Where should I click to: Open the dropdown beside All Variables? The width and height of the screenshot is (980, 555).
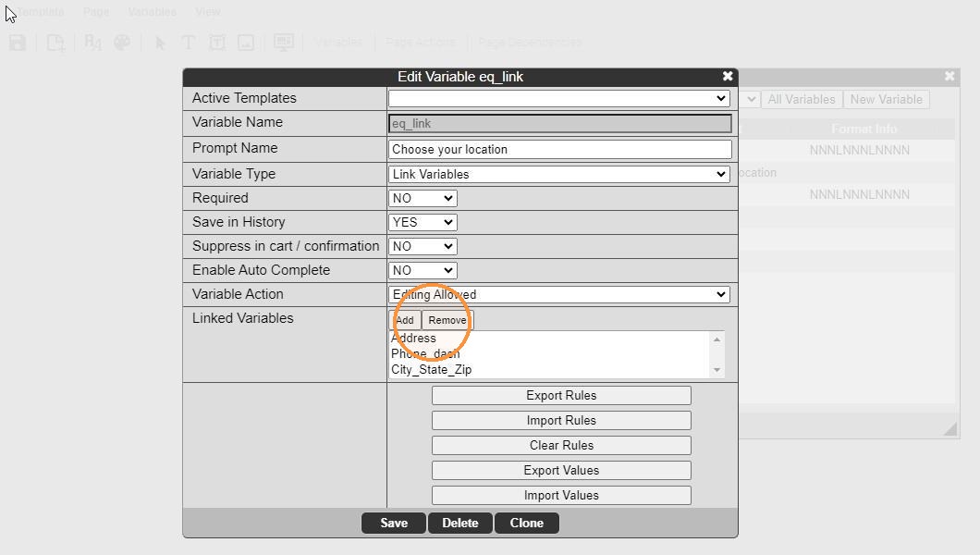[750, 99]
